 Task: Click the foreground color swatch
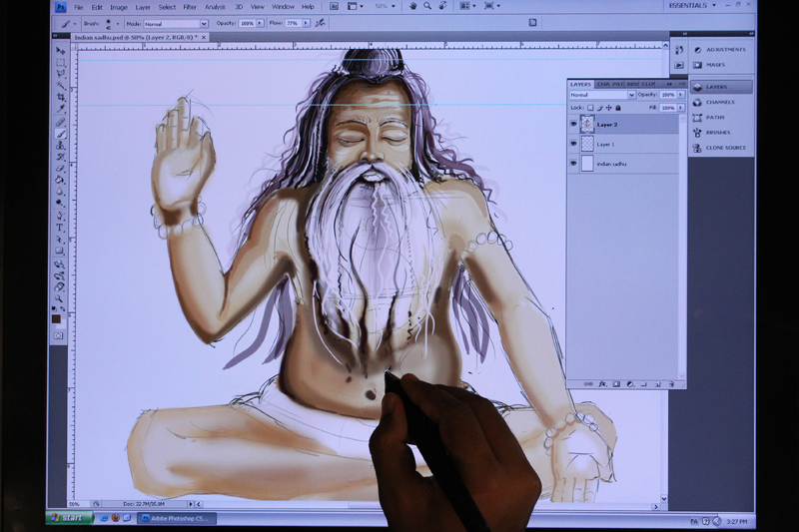[57, 318]
